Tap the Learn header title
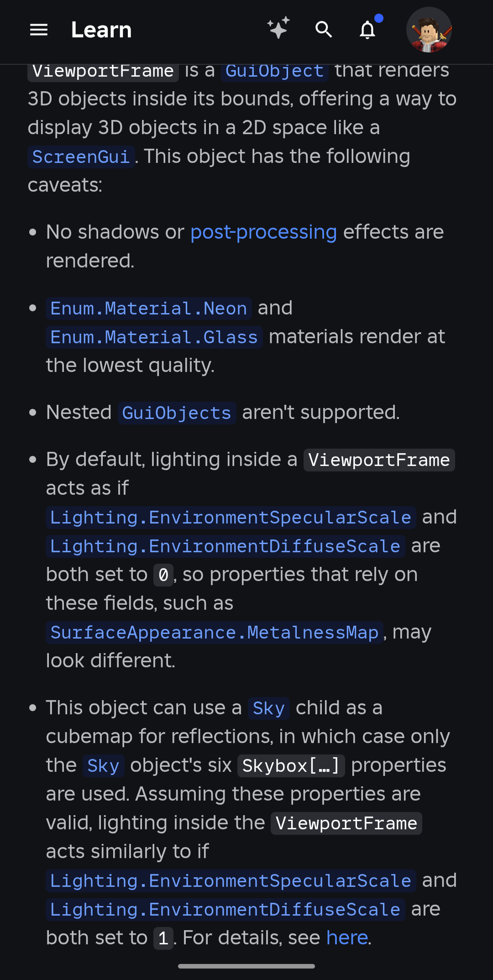The width and height of the screenshot is (493, 980). pyautogui.click(x=101, y=30)
